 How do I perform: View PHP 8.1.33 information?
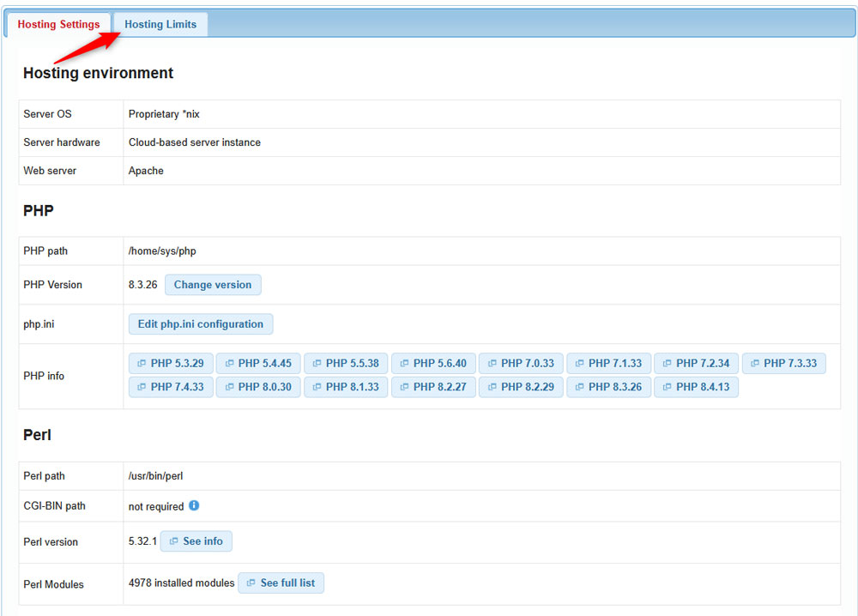346,386
